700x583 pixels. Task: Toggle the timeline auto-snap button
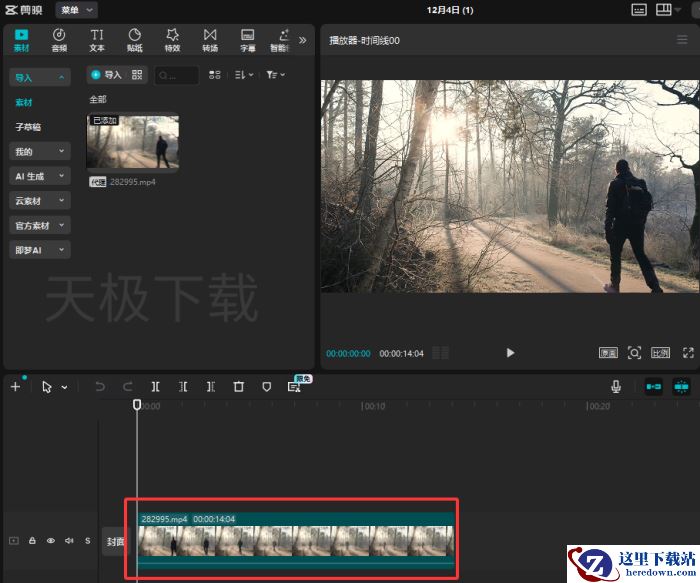point(681,387)
